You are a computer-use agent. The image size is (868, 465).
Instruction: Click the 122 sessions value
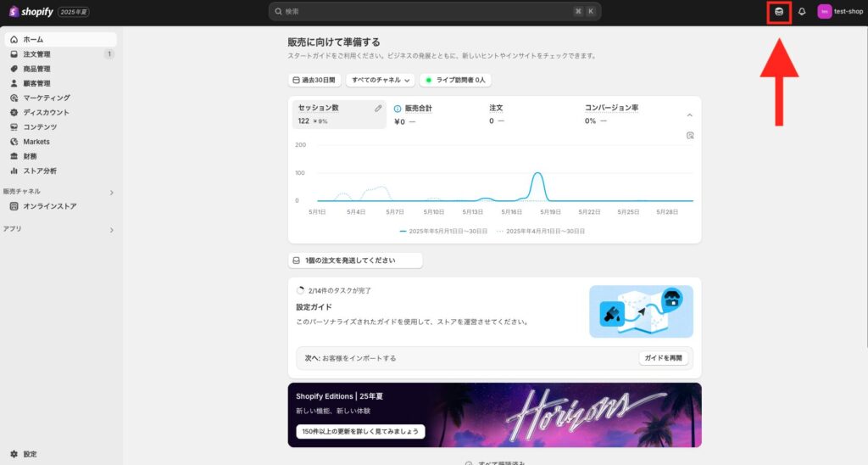click(x=303, y=120)
